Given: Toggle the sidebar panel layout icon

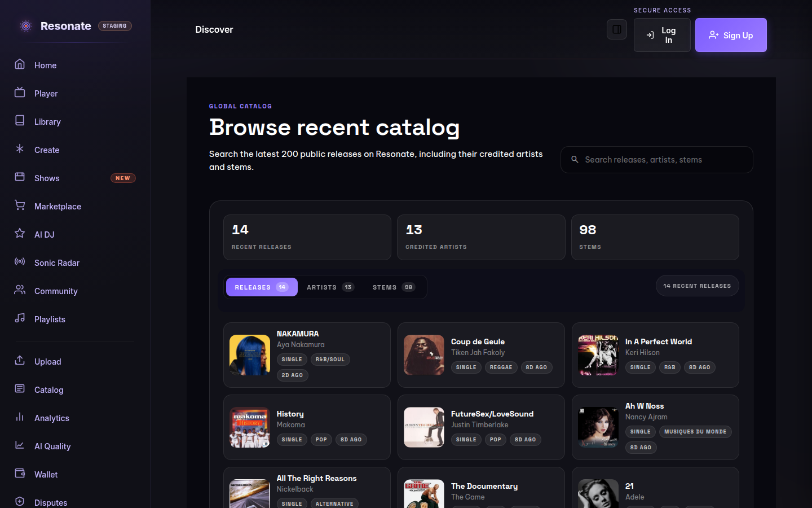Looking at the screenshot, I should 617,29.
